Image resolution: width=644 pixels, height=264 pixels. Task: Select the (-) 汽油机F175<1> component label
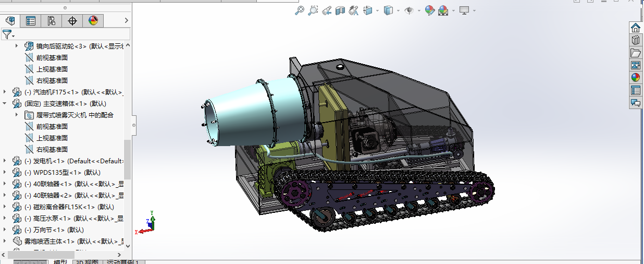point(74,92)
